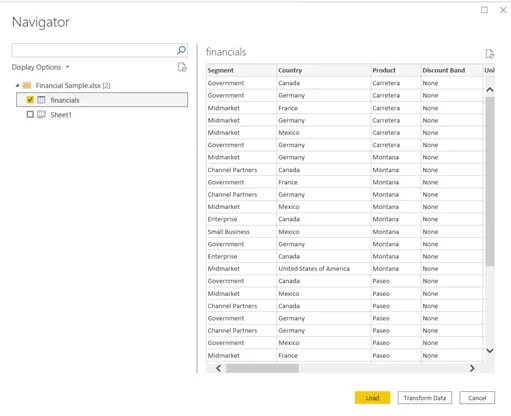The height and width of the screenshot is (416, 511).
Task: Maximize the Navigator window
Action: (484, 10)
